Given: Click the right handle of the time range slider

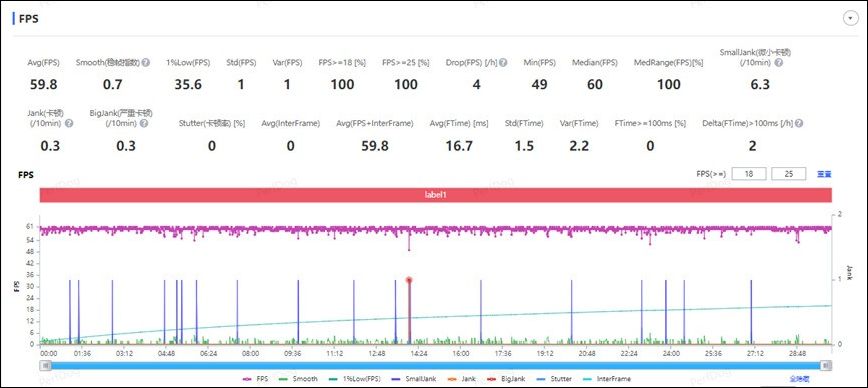Looking at the screenshot, I should pyautogui.click(x=826, y=365).
